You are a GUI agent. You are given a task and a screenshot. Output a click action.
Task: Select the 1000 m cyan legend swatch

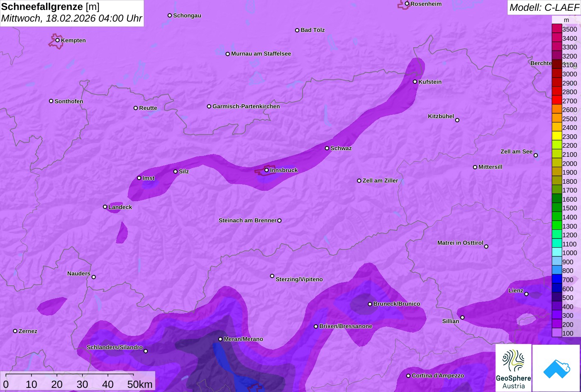[557, 252]
